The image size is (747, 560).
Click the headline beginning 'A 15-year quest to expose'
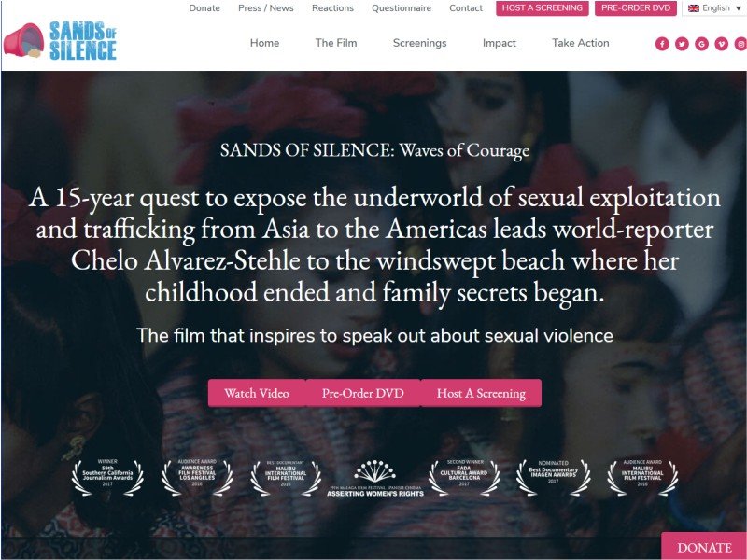tap(374, 245)
